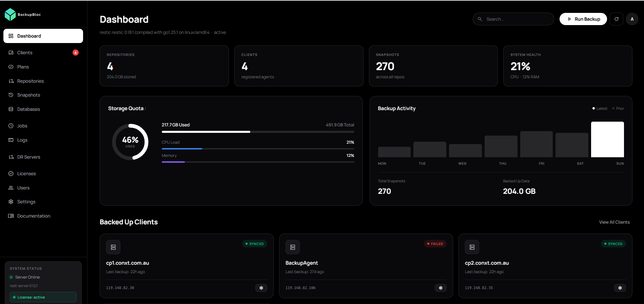Click the IP address 119.148.82.35
Viewport: 644px width, 304px height.
pyautogui.click(x=479, y=288)
